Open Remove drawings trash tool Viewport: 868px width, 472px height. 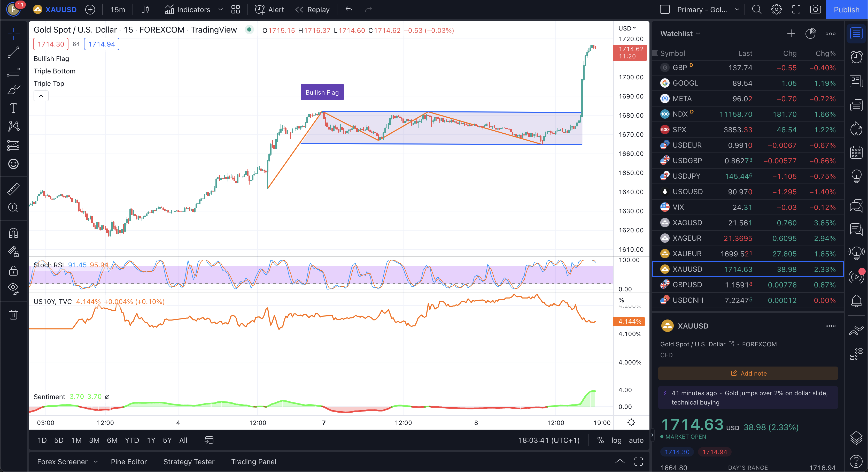click(x=13, y=314)
